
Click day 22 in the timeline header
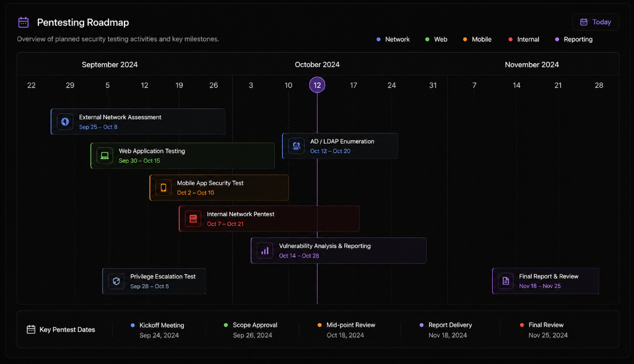pos(31,85)
